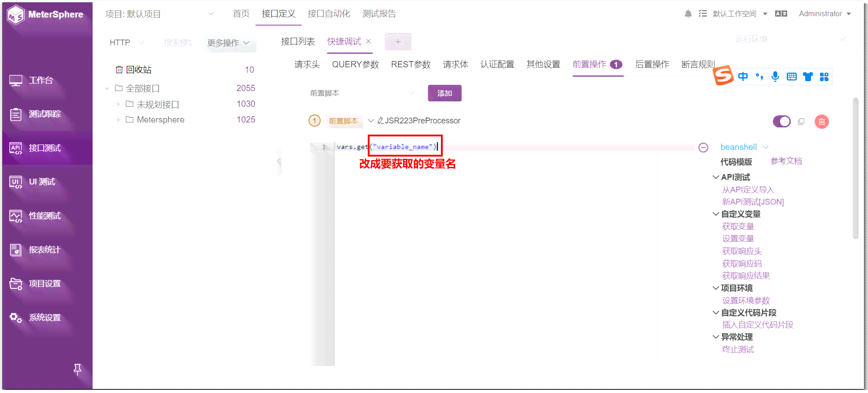Collapse the JSR223PreProcessor step chevron

[371, 121]
